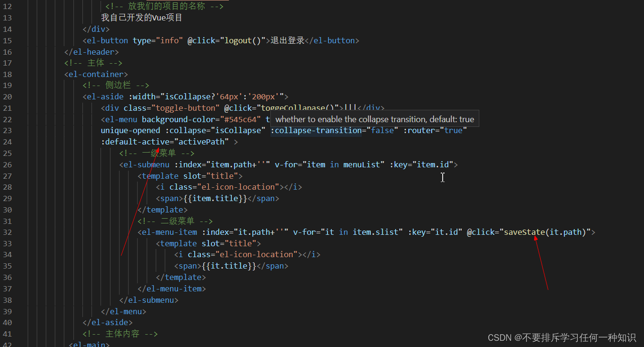Click the "saveState(it.path)" click handler

click(x=545, y=232)
